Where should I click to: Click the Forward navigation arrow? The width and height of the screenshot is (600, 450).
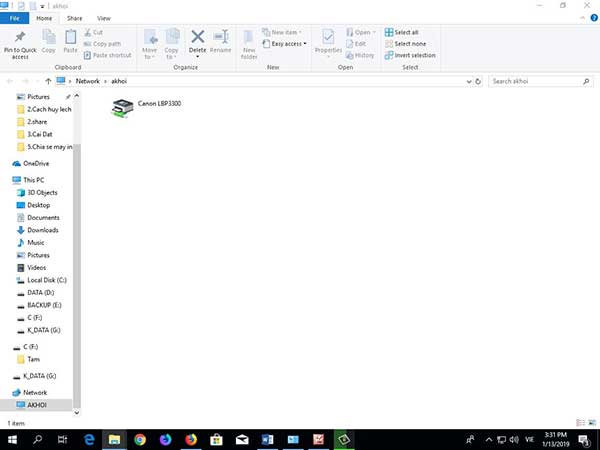click(25, 81)
